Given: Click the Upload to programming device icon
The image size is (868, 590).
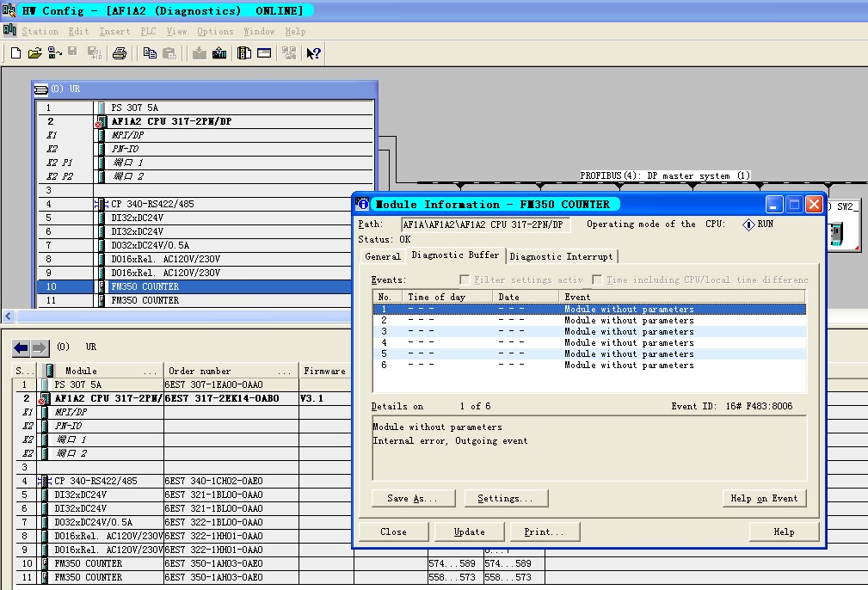Looking at the screenshot, I should pos(219,53).
